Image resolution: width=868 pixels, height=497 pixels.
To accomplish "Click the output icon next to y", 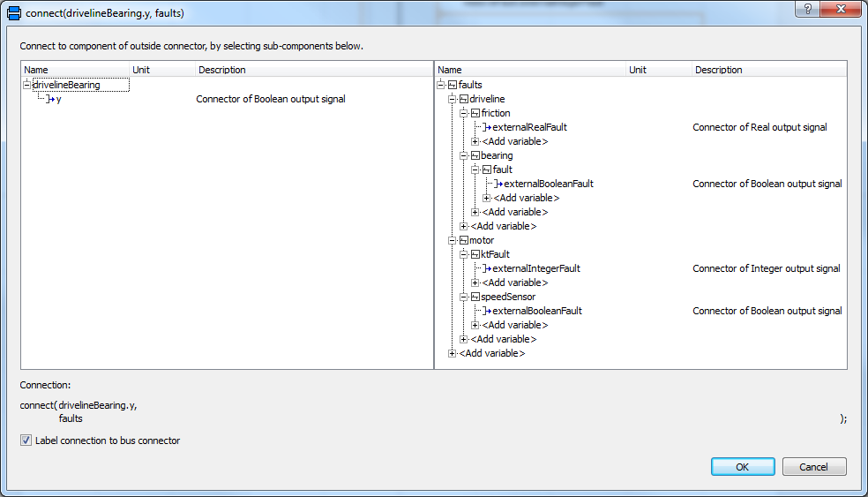I will click(50, 99).
